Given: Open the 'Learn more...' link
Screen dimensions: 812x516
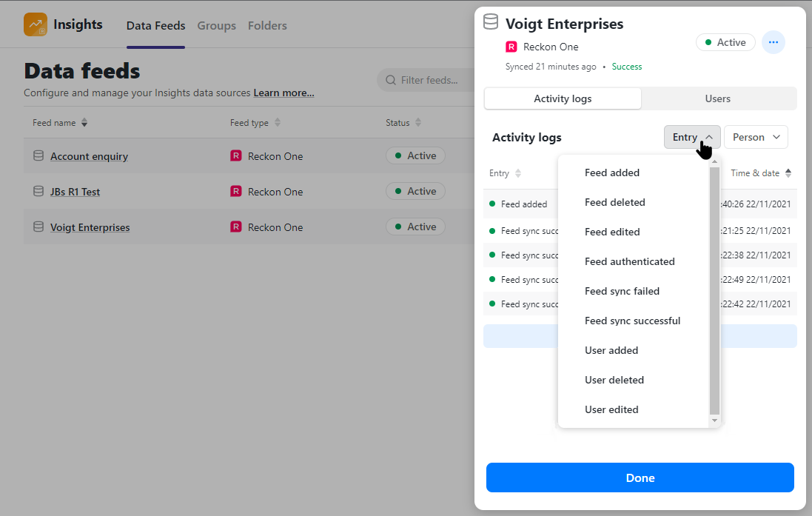Looking at the screenshot, I should coord(283,93).
